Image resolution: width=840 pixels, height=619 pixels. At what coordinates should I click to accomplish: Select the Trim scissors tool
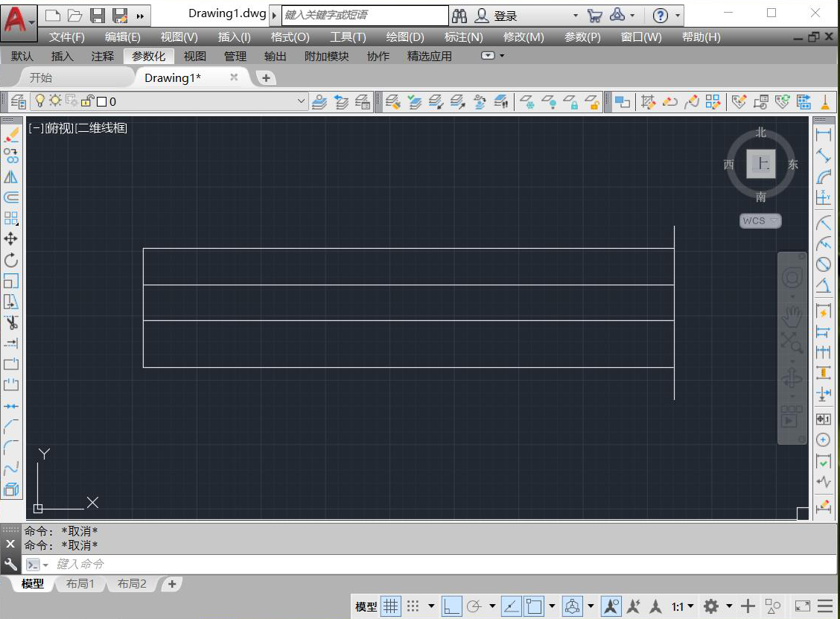(11, 323)
